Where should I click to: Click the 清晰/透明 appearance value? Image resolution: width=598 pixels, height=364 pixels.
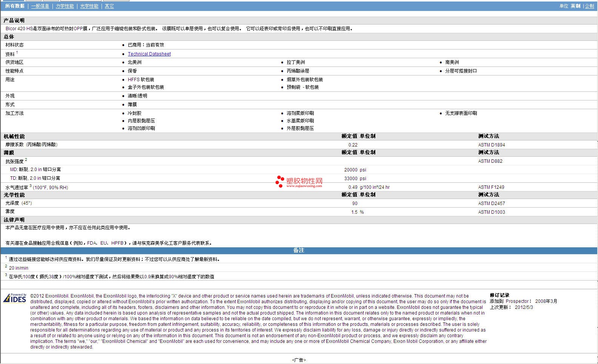[x=137, y=96]
